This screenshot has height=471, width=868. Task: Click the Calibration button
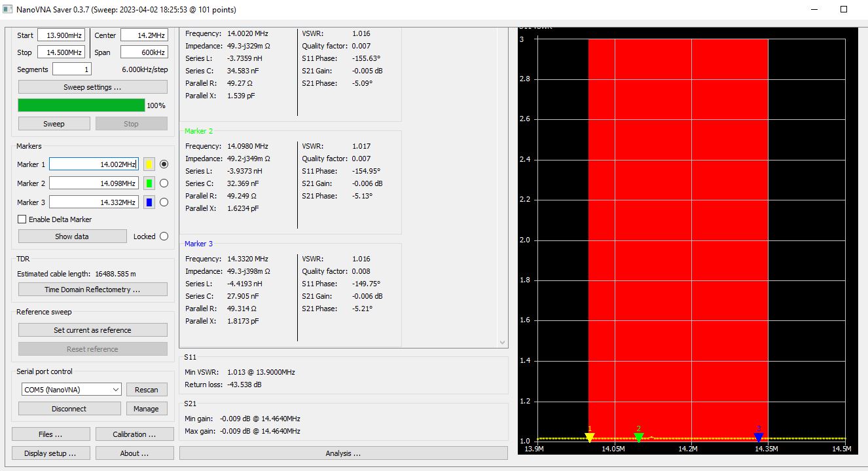134,434
